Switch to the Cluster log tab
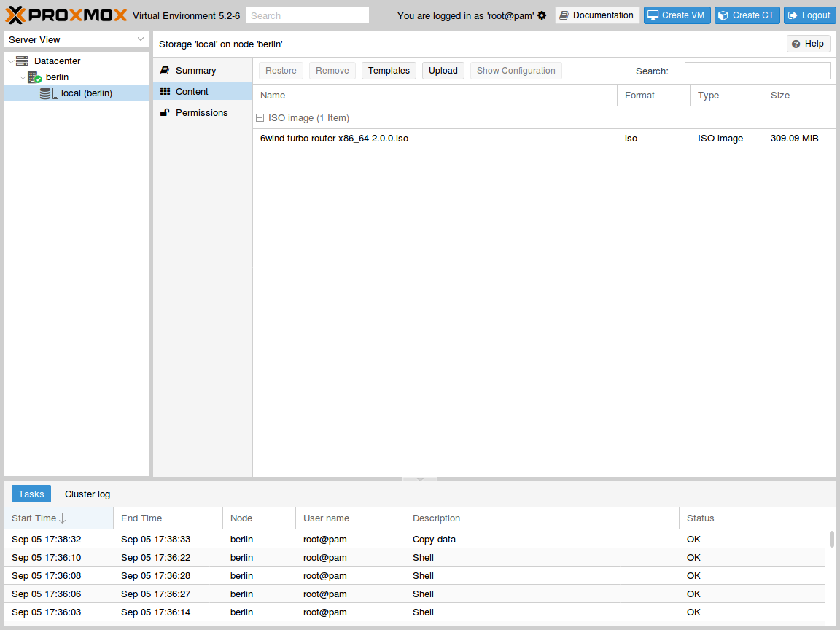Screen dimensions: 840x630 [x=87, y=494]
